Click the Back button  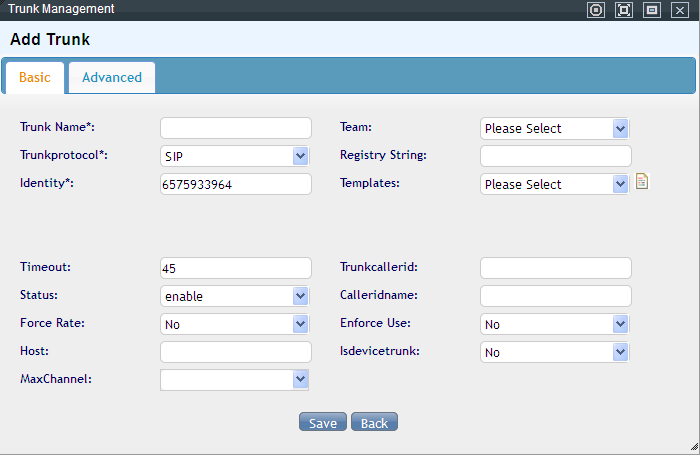tap(374, 423)
